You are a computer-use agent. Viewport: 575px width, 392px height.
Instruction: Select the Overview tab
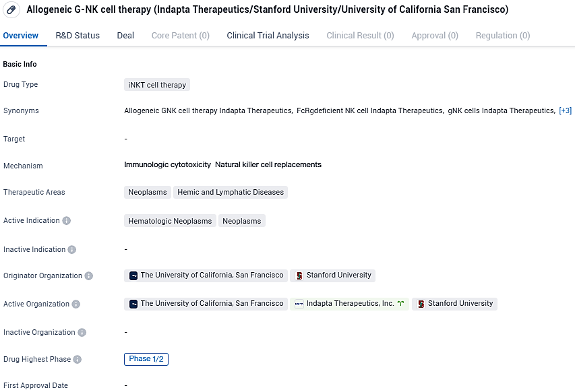point(21,35)
